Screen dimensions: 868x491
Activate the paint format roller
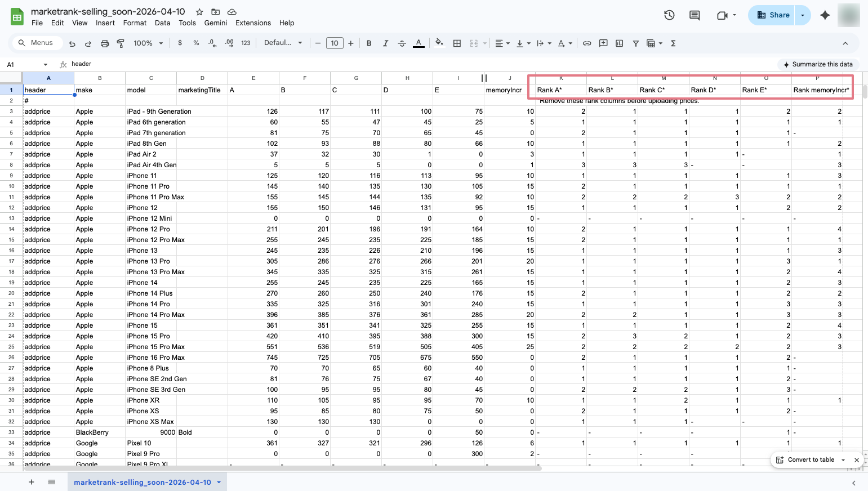point(120,43)
